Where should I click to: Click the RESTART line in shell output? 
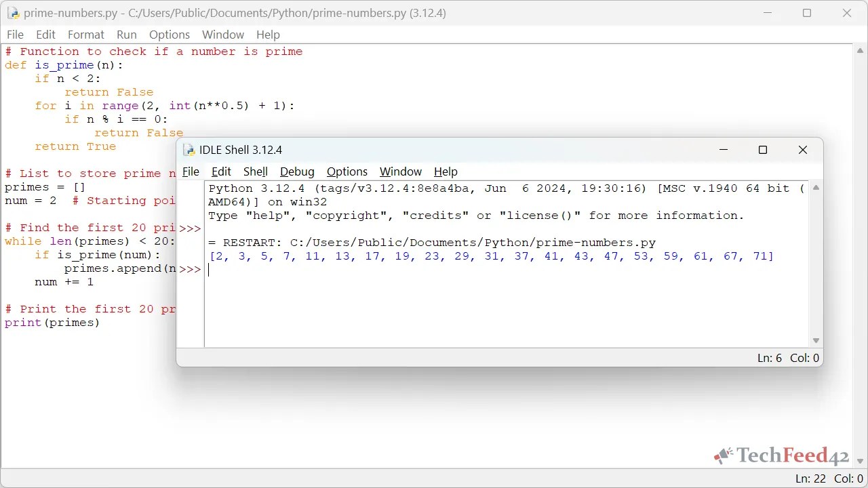432,243
